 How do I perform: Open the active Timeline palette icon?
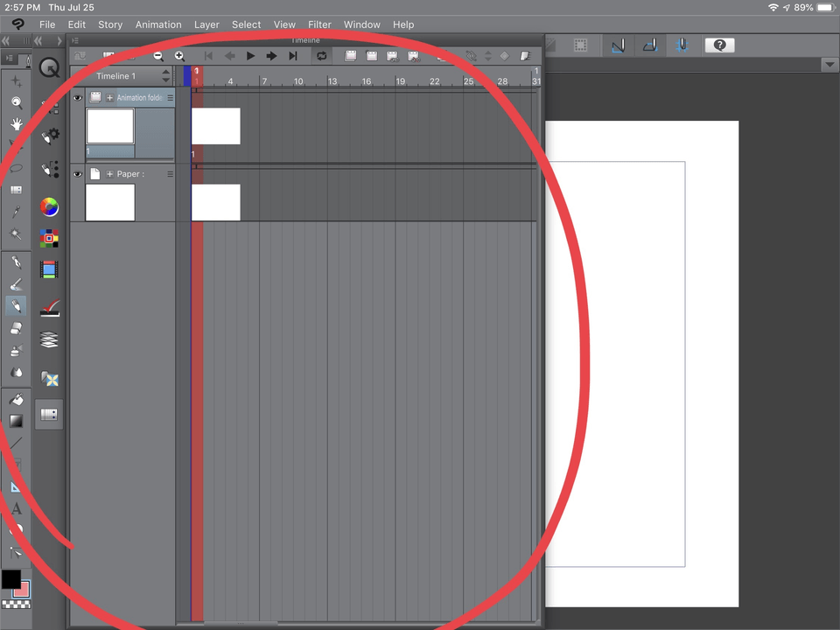(49, 414)
